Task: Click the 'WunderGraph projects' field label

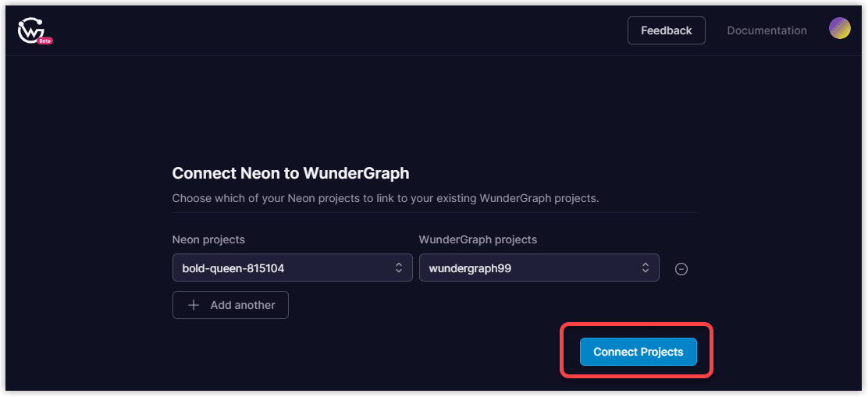Action: [478, 239]
